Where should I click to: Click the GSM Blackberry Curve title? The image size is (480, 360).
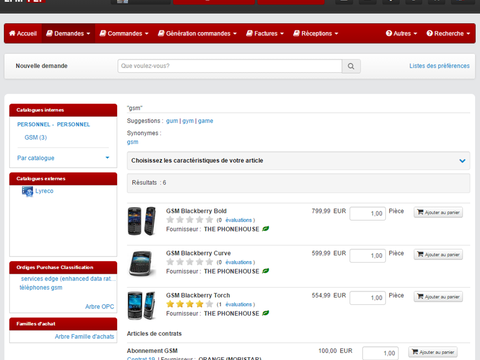coord(198,253)
